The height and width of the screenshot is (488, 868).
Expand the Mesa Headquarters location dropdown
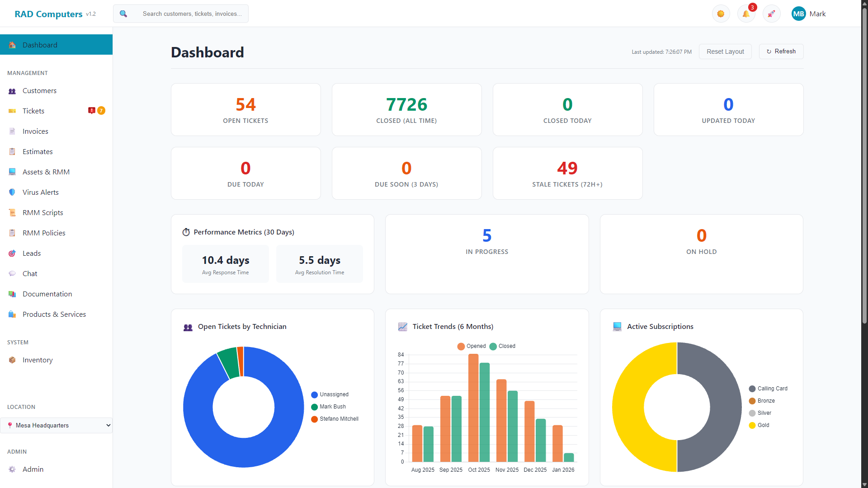tap(57, 426)
